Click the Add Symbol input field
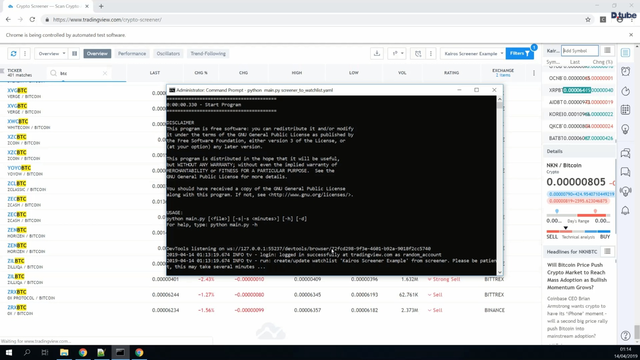Screen dimensions: 640x360 click(x=580, y=51)
